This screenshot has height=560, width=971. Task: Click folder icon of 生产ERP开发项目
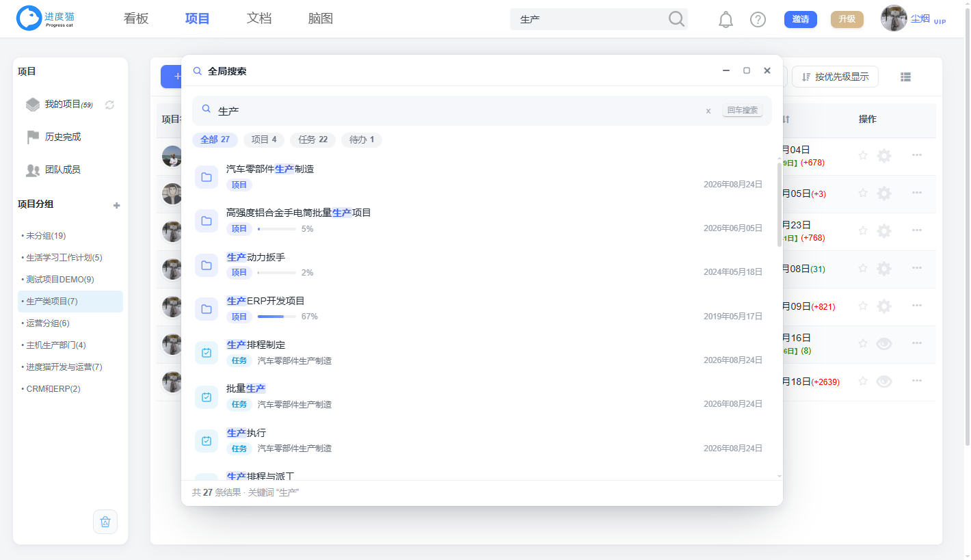pos(207,309)
